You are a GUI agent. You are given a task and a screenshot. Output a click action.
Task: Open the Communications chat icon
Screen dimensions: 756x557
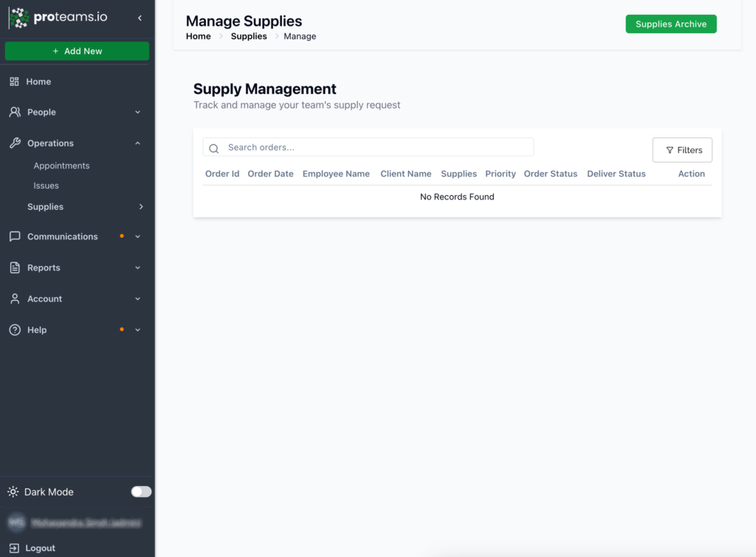[x=15, y=236]
